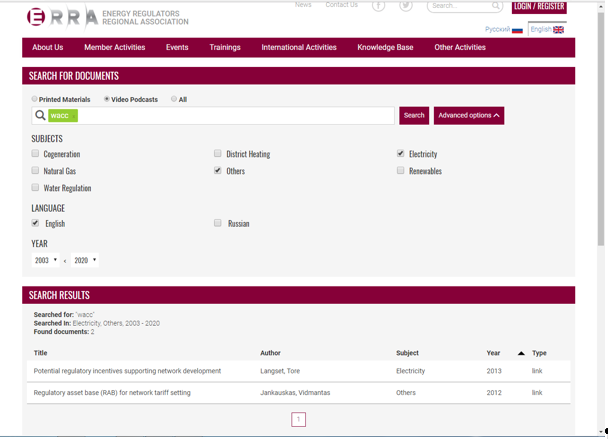608x441 pixels.
Task: Click 'Potential regulatory incentives supporting network development' title
Action: [127, 371]
